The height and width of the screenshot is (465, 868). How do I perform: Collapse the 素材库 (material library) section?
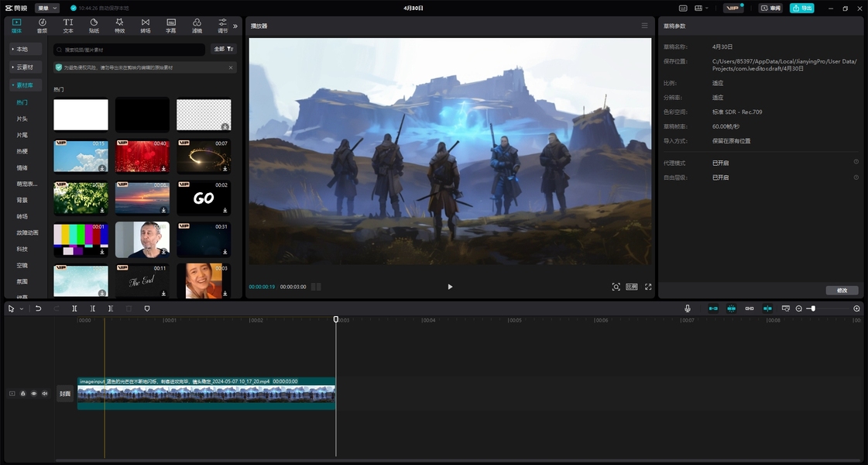pyautogui.click(x=26, y=85)
